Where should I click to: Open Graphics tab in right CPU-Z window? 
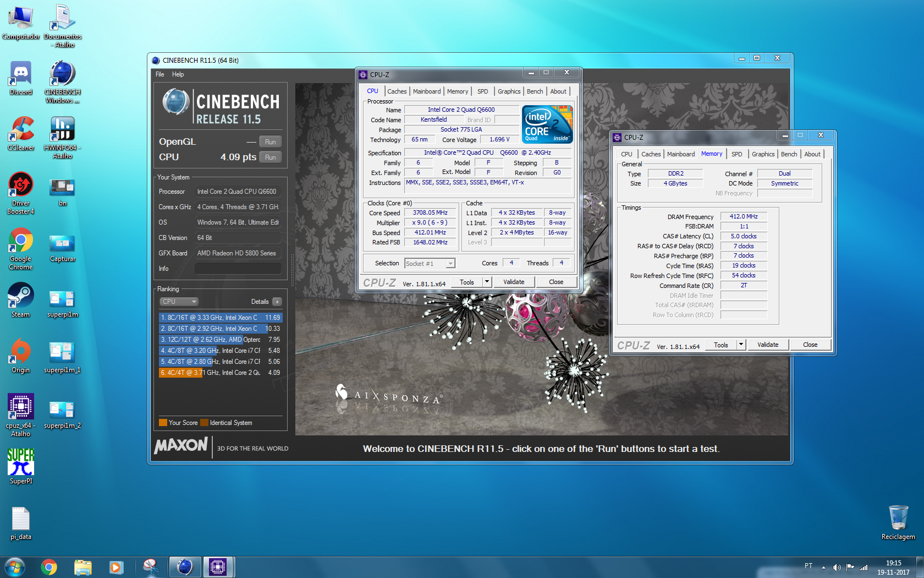763,154
